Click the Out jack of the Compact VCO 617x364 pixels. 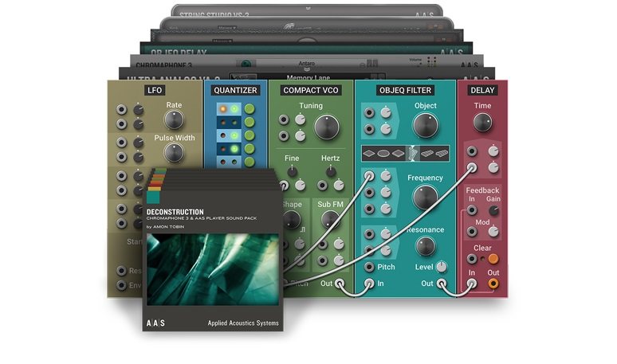[x=340, y=283]
